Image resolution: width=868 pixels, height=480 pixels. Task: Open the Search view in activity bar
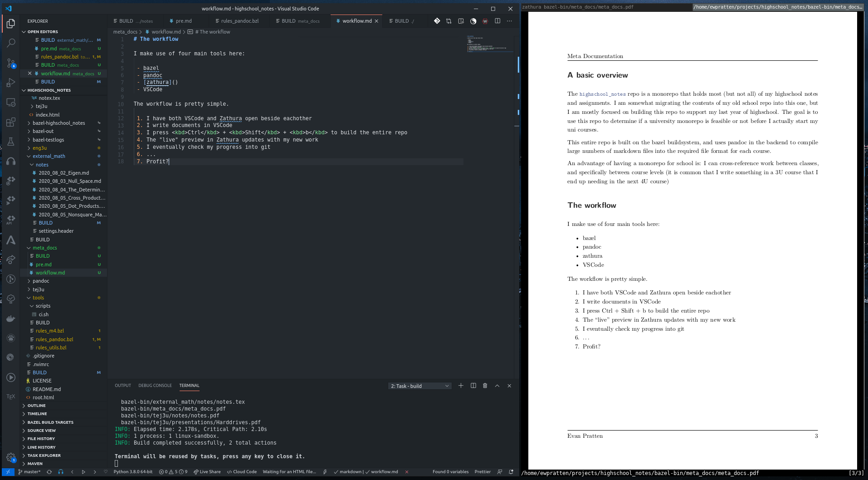[x=11, y=43]
